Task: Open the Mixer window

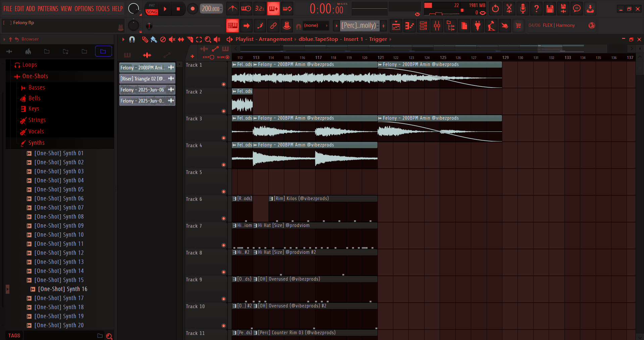Action: [x=437, y=25]
